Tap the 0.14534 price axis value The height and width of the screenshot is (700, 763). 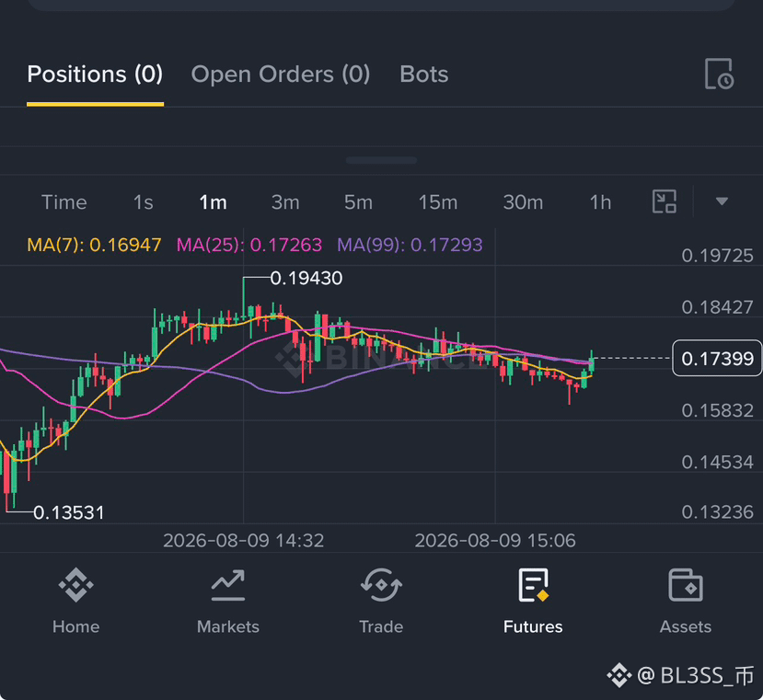click(x=717, y=462)
